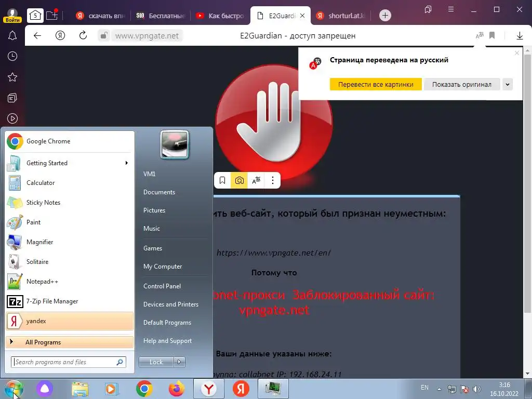Screen dimensions: 532x399
Task: Click Показать оригинал button
Action: [x=461, y=85]
